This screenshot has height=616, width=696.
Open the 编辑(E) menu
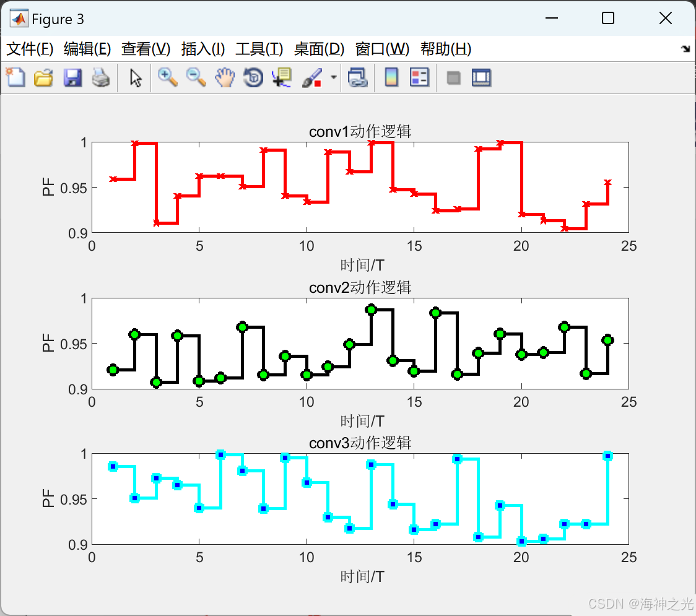click(87, 49)
